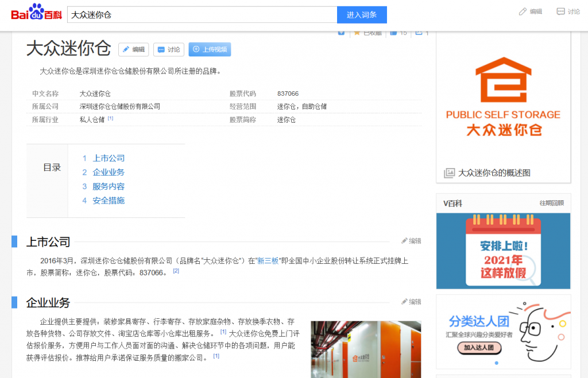The height and width of the screenshot is (378, 588).
Task: Click the 上市公司 section heading
Action: click(x=48, y=242)
